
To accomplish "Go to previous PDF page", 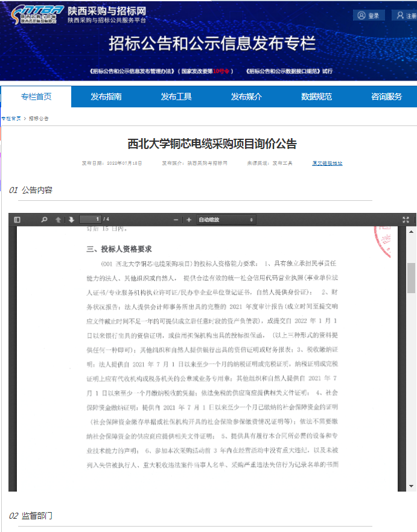I will click(59, 220).
